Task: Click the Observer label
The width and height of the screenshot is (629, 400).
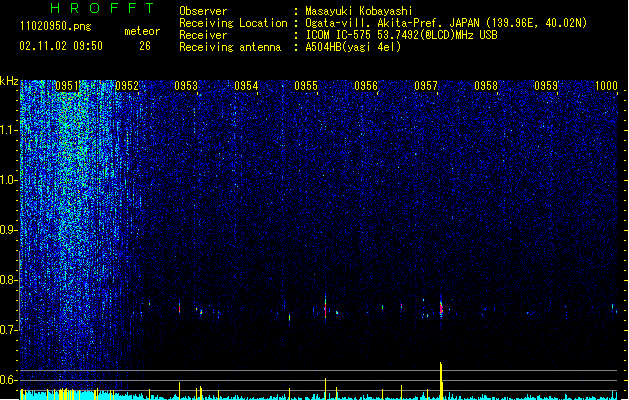Action: tap(203, 11)
